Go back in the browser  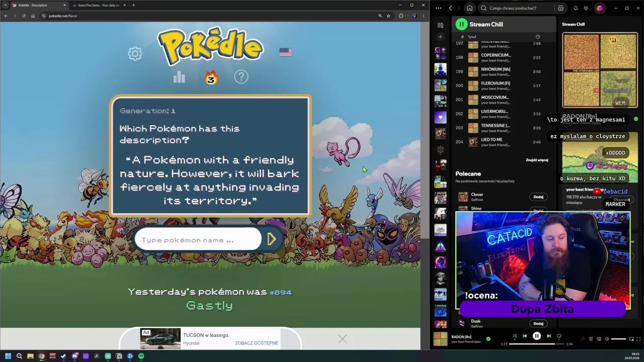tap(6, 16)
